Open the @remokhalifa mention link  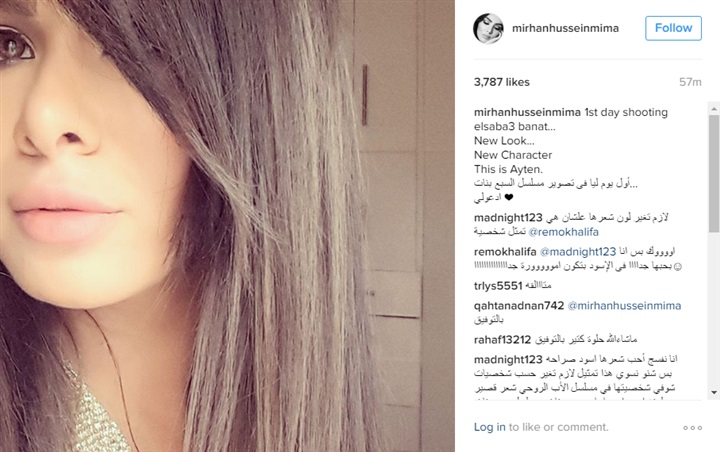click(x=563, y=232)
